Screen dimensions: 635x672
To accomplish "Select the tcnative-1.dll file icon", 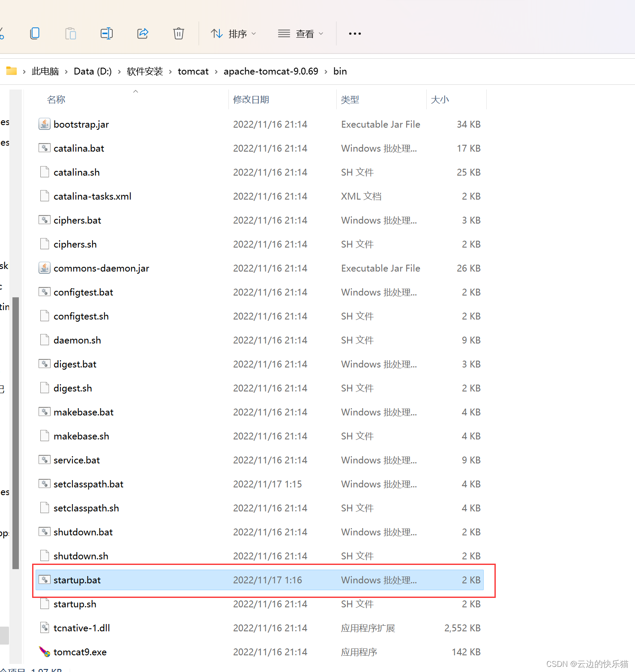I will pos(45,628).
